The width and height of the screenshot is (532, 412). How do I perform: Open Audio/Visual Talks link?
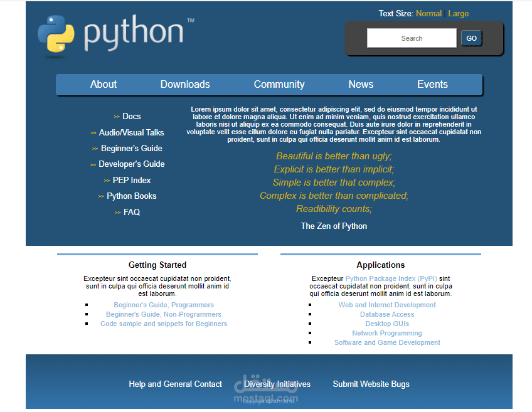(131, 132)
